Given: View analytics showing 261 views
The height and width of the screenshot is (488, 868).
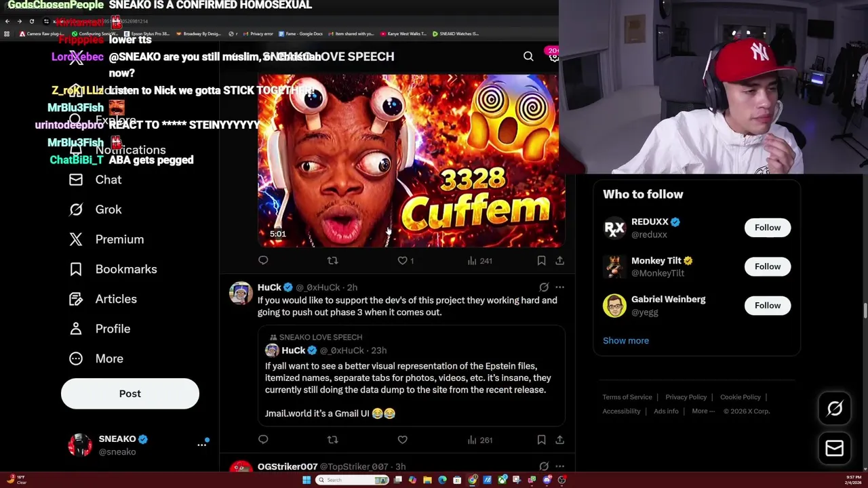Looking at the screenshot, I should [x=479, y=440].
